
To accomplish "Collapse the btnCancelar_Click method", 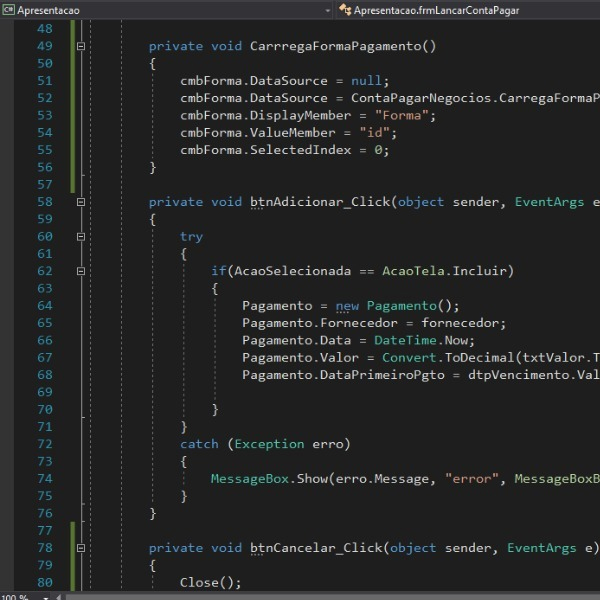I will click(x=81, y=548).
